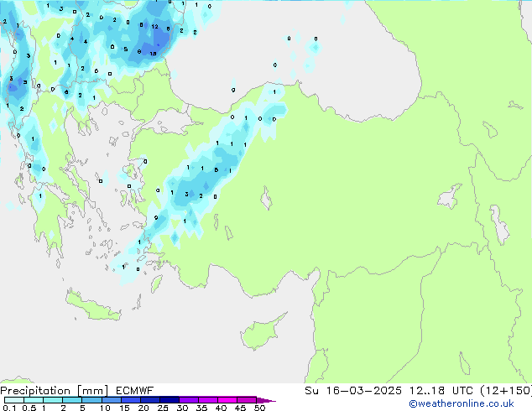532x411 pixels.
Task: Click the '0.5' legend tick label
Action: (29, 408)
